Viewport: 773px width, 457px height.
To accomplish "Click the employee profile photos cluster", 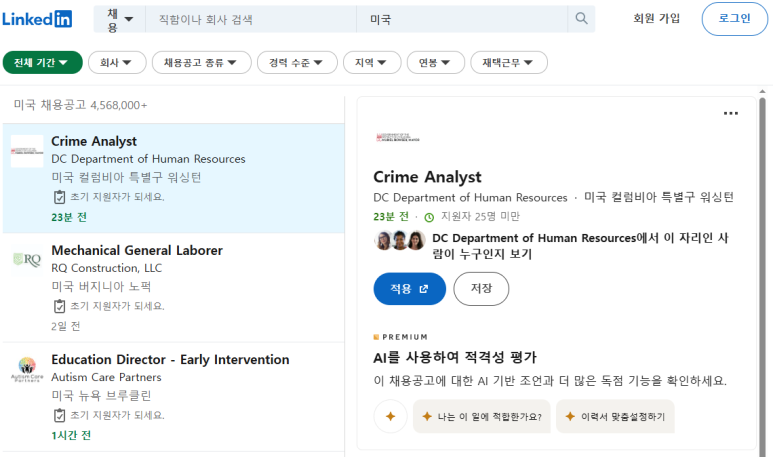I will 400,240.
